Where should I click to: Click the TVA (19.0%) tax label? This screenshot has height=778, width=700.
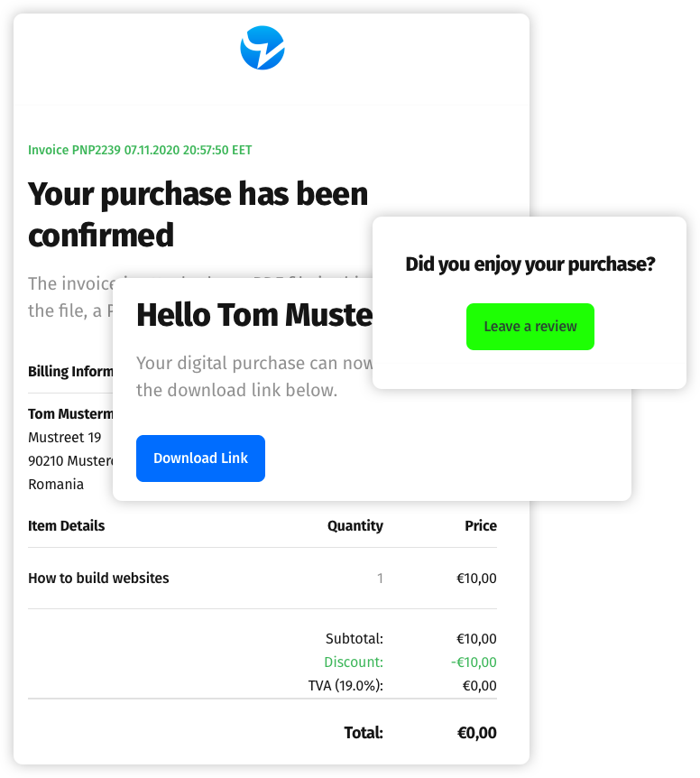click(345, 686)
